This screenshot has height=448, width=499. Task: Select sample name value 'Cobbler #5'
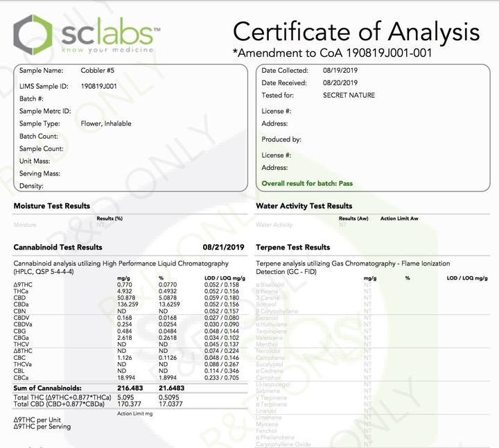pos(97,70)
